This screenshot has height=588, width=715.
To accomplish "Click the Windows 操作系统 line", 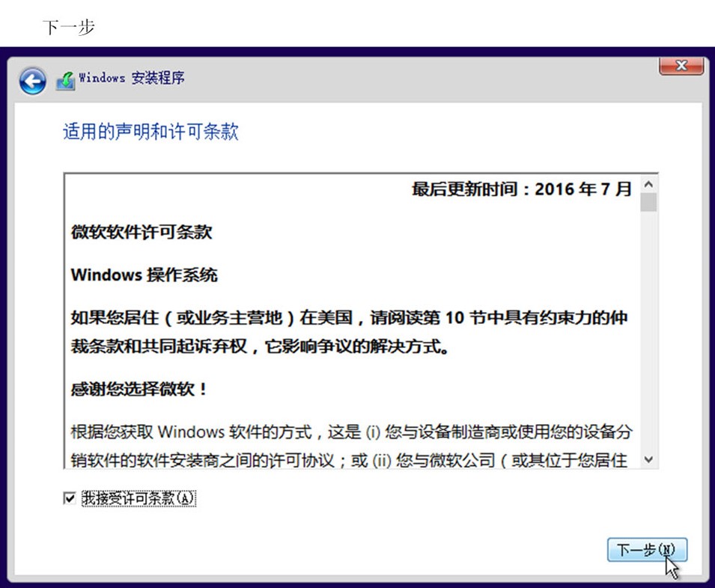I will pos(144,275).
